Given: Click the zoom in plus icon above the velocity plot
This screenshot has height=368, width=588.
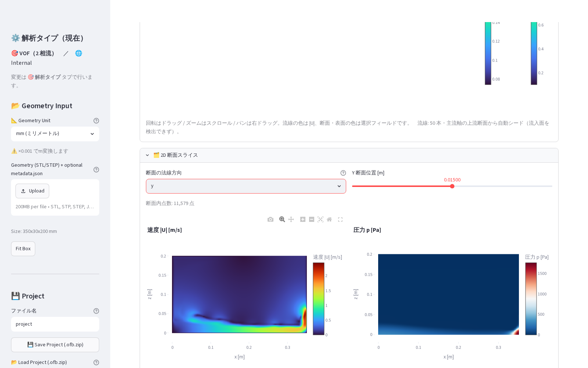Looking at the screenshot, I should (303, 219).
